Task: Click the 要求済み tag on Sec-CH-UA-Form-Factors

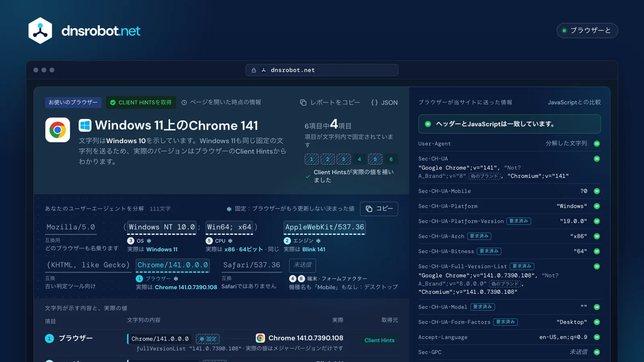Action: pyautogui.click(x=506, y=322)
